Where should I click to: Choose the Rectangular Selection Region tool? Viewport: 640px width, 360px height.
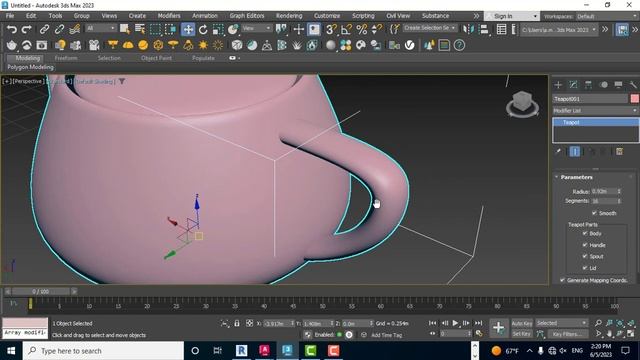[x=155, y=29]
